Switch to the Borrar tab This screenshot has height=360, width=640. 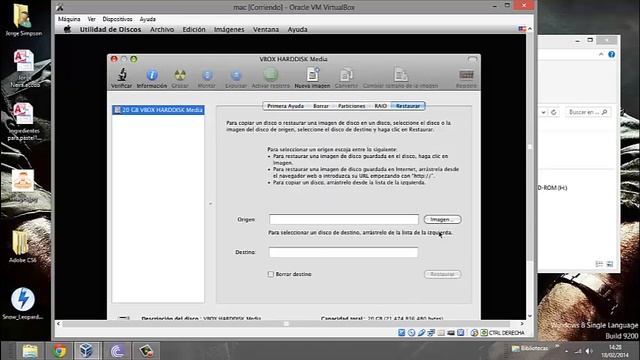(321, 106)
